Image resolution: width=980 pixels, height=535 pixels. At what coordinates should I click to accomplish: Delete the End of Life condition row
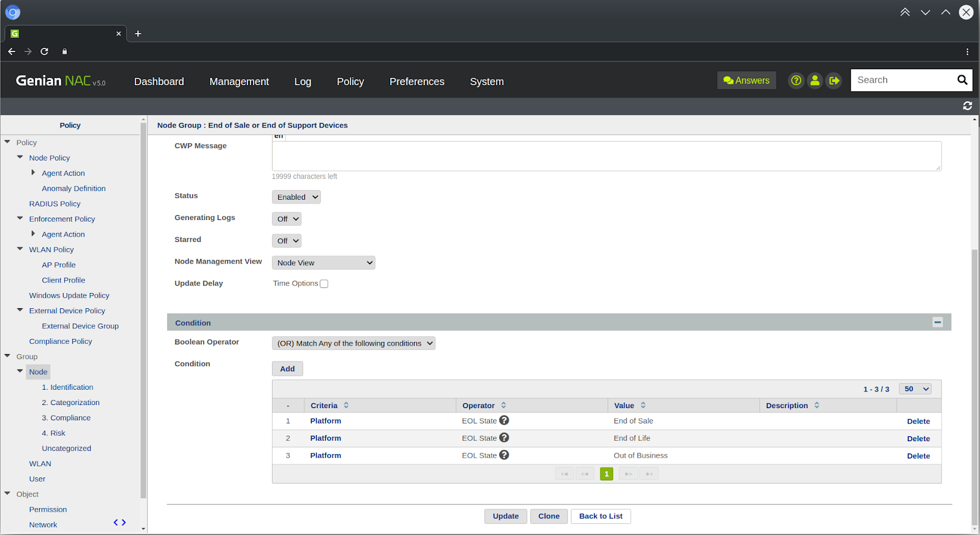coord(918,439)
